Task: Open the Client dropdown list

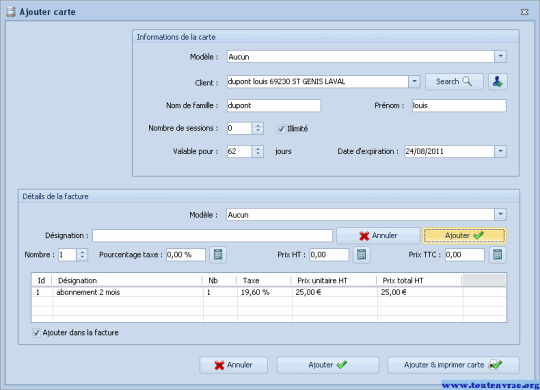Action: pyautogui.click(x=414, y=82)
